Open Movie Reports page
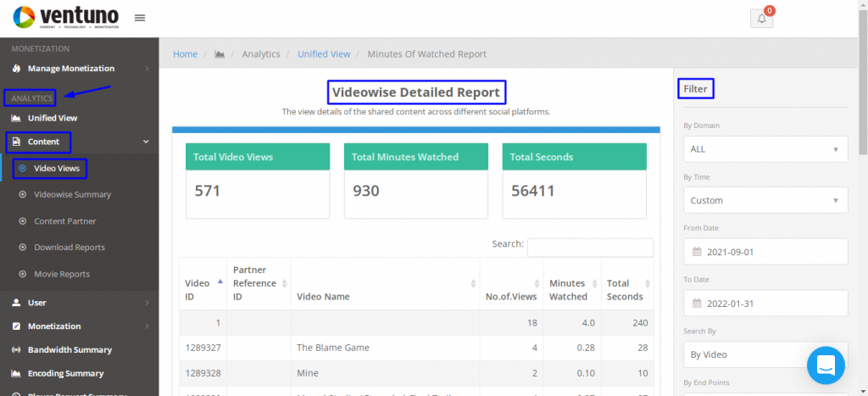Image resolution: width=868 pixels, height=396 pixels. 61,274
